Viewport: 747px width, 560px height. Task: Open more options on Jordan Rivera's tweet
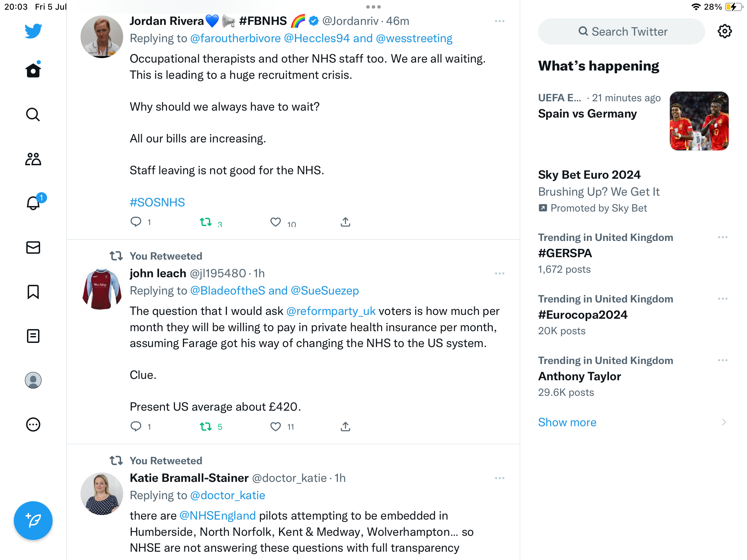point(499,21)
